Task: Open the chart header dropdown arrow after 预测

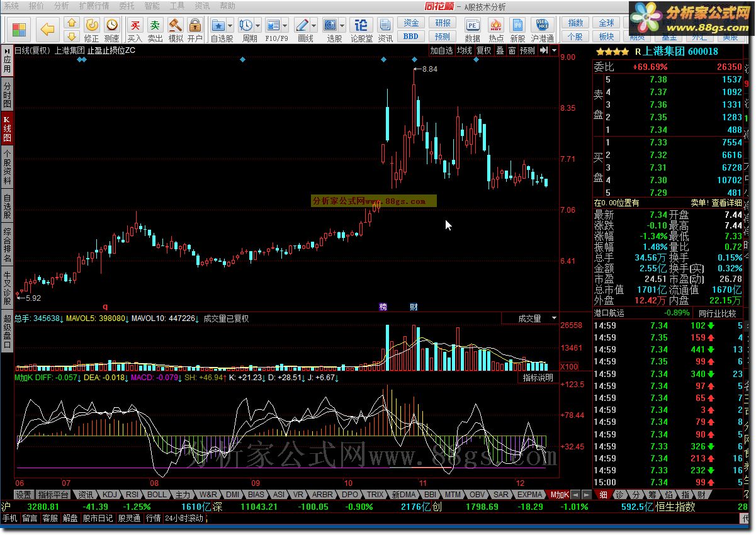Action: pos(554,50)
